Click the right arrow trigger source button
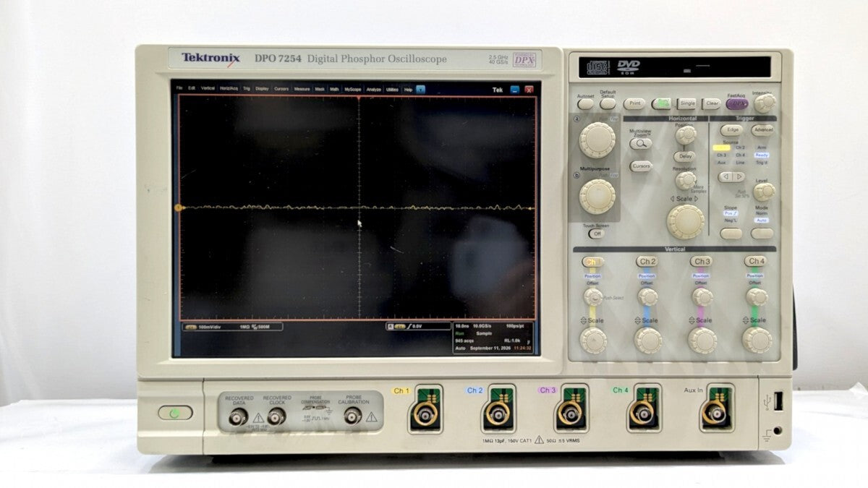 click(x=739, y=177)
